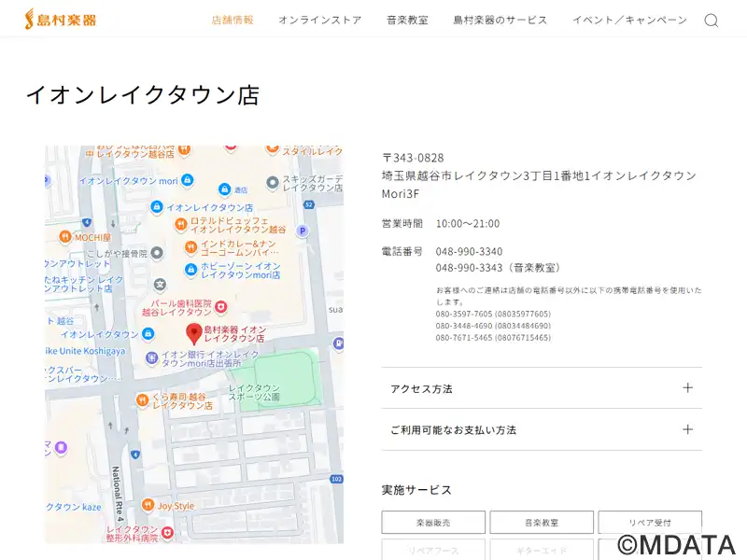This screenshot has width=747, height=560.
Task: Click the business hours 10:00〜21:00
Action: pyautogui.click(x=468, y=223)
